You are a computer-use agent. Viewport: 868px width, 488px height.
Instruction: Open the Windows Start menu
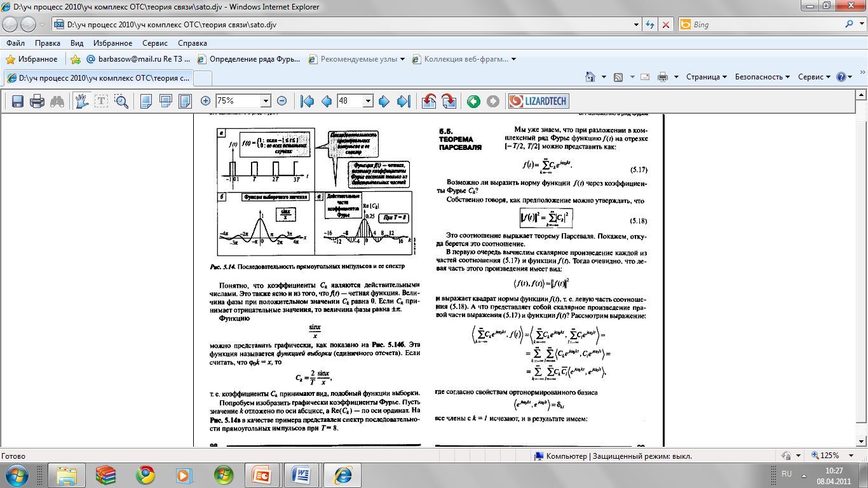click(x=17, y=474)
